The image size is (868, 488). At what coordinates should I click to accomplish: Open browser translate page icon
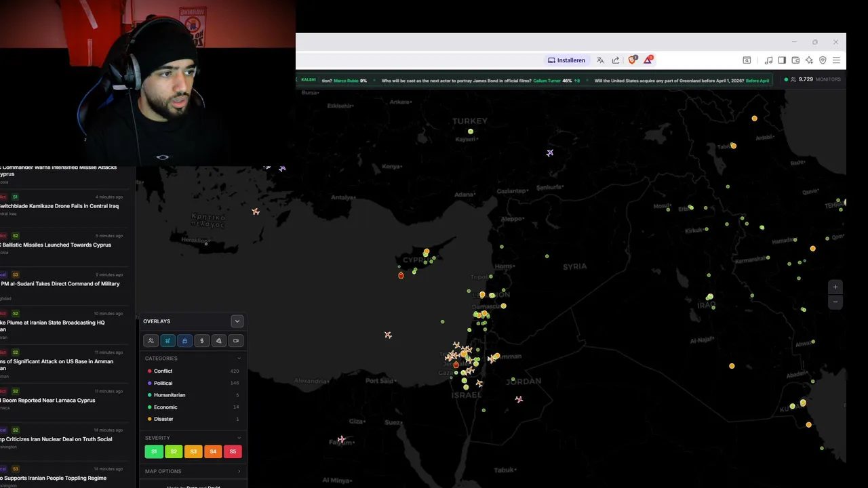(600, 60)
